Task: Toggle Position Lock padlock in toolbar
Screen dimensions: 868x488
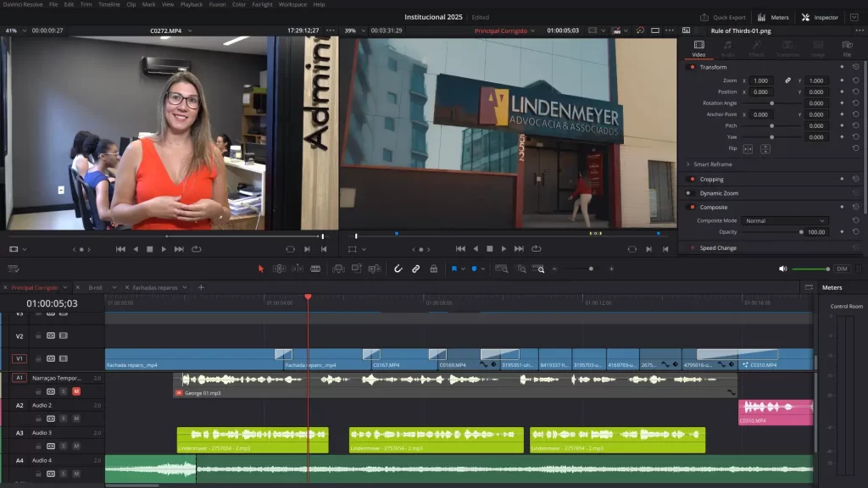Action: [x=434, y=269]
